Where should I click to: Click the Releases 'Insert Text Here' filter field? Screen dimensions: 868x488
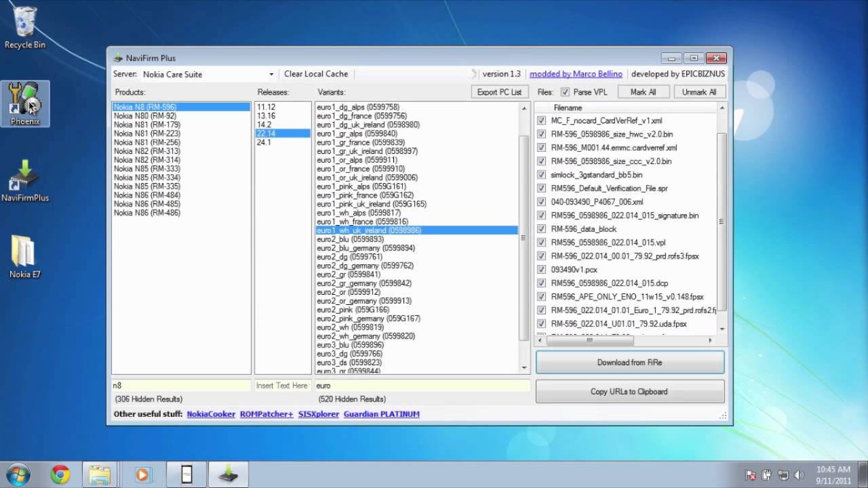[x=283, y=386]
